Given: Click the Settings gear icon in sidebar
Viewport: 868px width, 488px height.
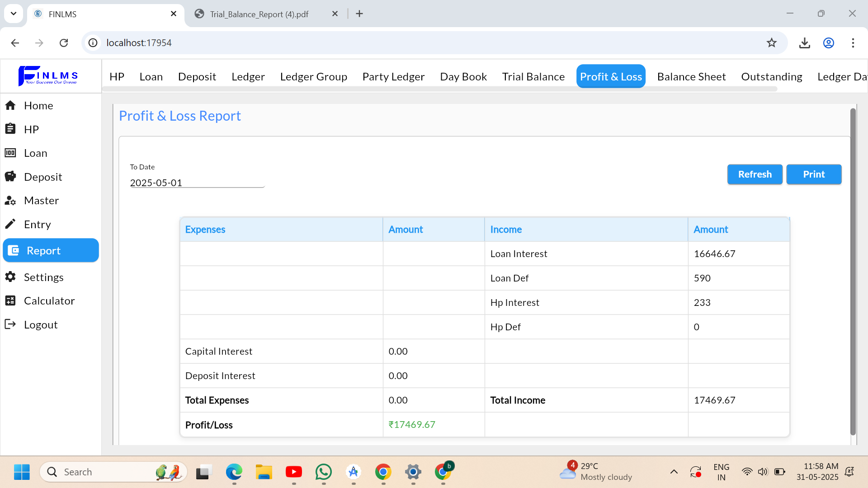Looking at the screenshot, I should point(10,277).
